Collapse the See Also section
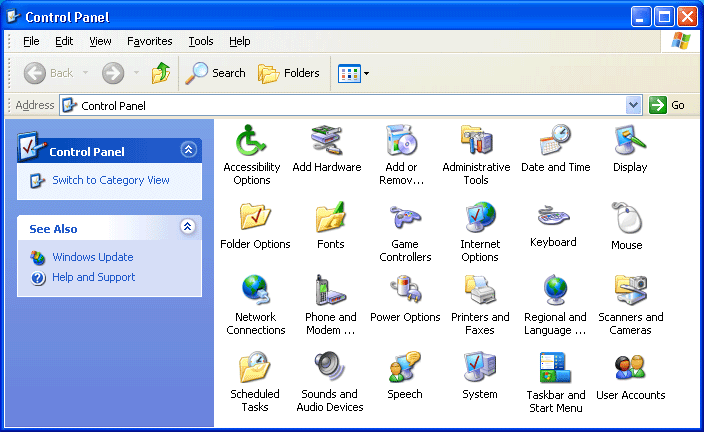 pos(188,228)
